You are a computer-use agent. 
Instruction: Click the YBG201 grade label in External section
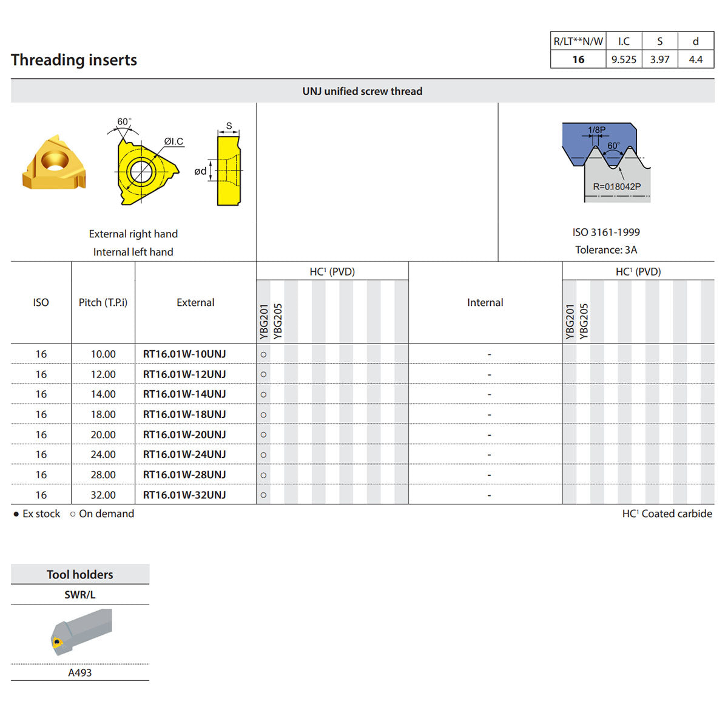pyautogui.click(x=264, y=321)
